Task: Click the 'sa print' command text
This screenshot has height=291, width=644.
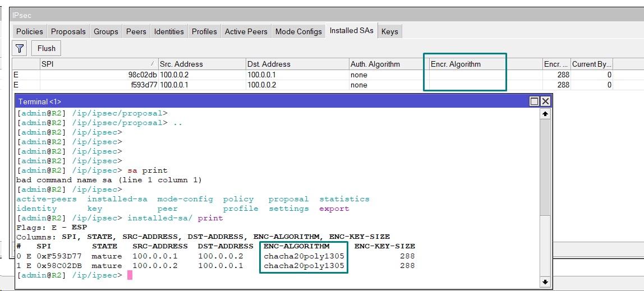Action: tap(148, 170)
